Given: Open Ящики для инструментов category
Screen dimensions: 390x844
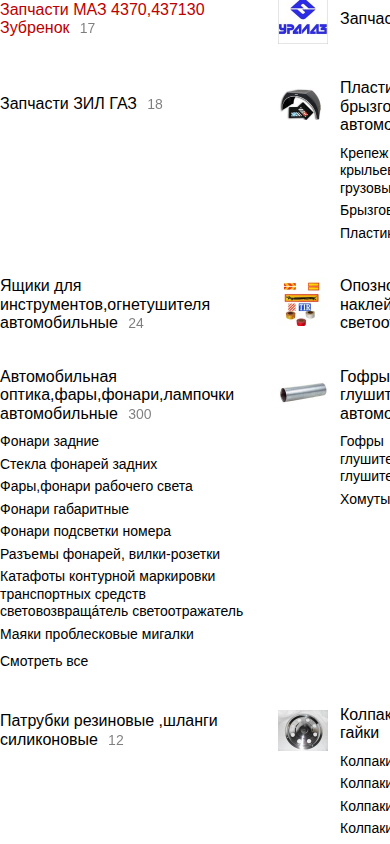Looking at the screenshot, I should [105, 304].
